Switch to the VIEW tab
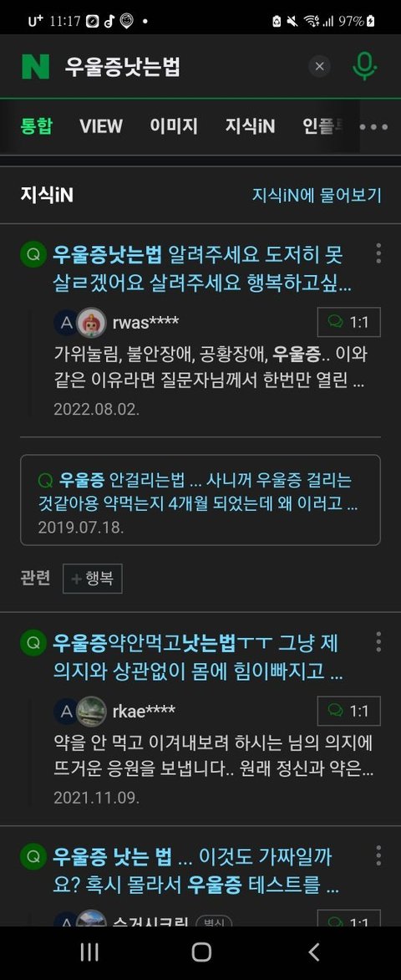Screen dimensions: 401x980 point(100,127)
